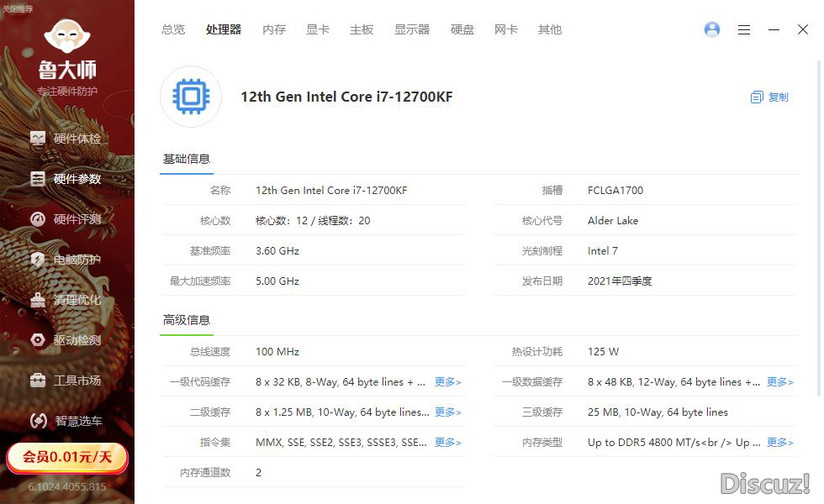Open 智慧选车 in the sidebar
The width and height of the screenshot is (824, 504).
66,421
